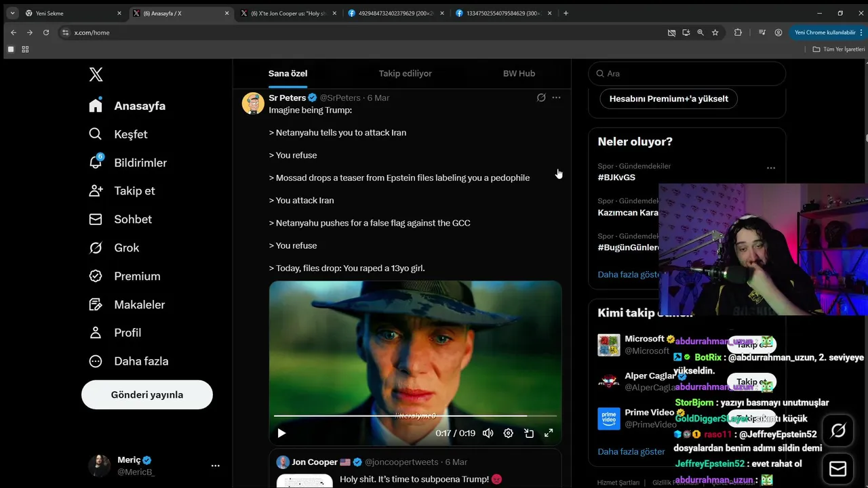Click Alper Caglar suggested account avatar
Image resolution: width=868 pixels, height=488 pixels.
[x=609, y=382]
